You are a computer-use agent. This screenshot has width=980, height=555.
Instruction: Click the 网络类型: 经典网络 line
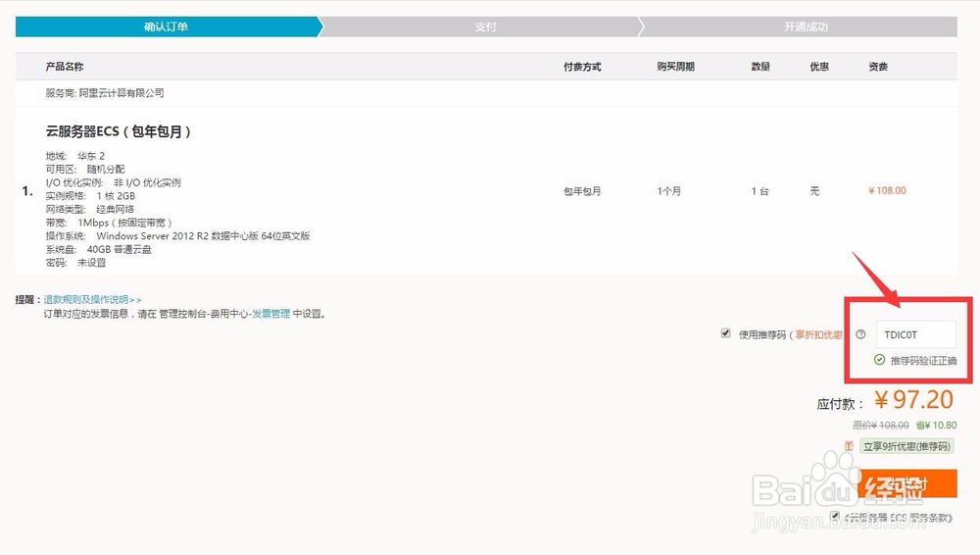pyautogui.click(x=89, y=209)
